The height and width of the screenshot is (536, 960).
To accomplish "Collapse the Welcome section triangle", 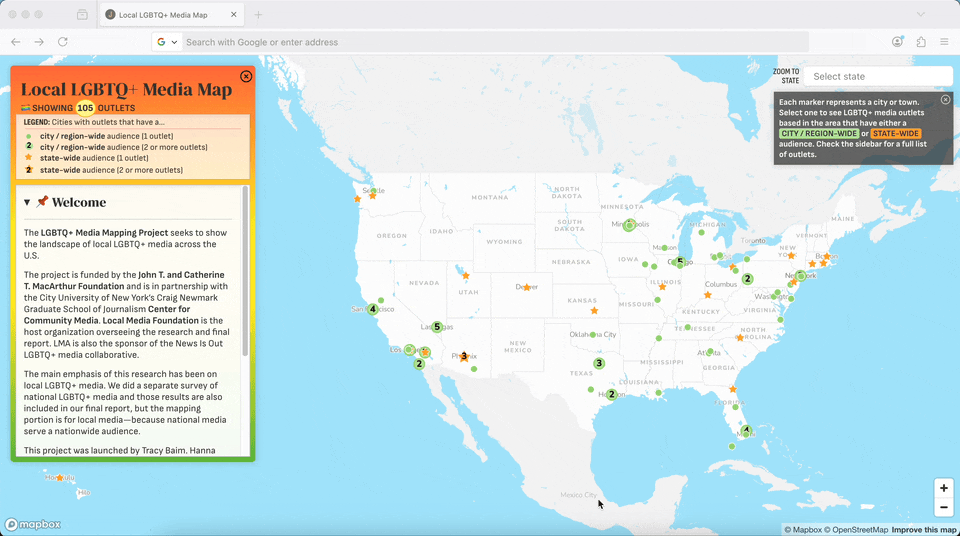I will pos(27,202).
